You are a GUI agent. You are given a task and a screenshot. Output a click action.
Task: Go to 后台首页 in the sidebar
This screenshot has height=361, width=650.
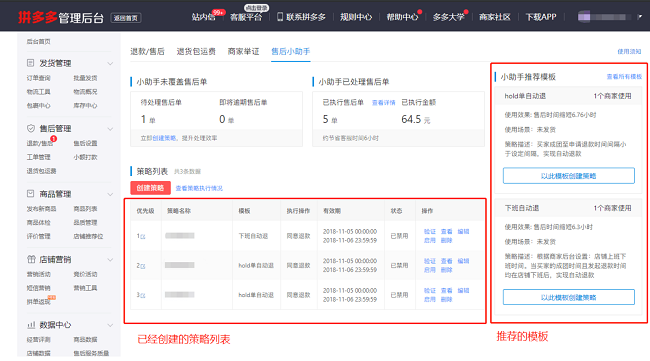tap(39, 41)
